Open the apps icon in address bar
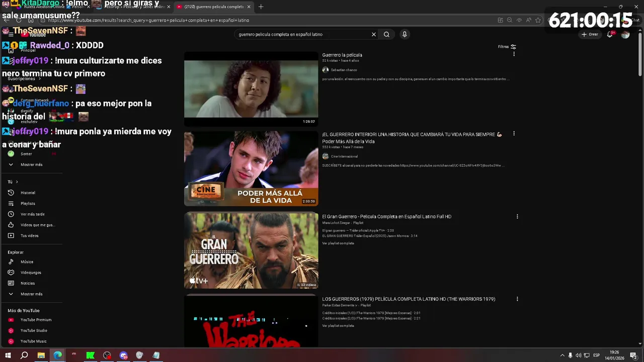Screen dimensions: 644x362 click(500, 20)
